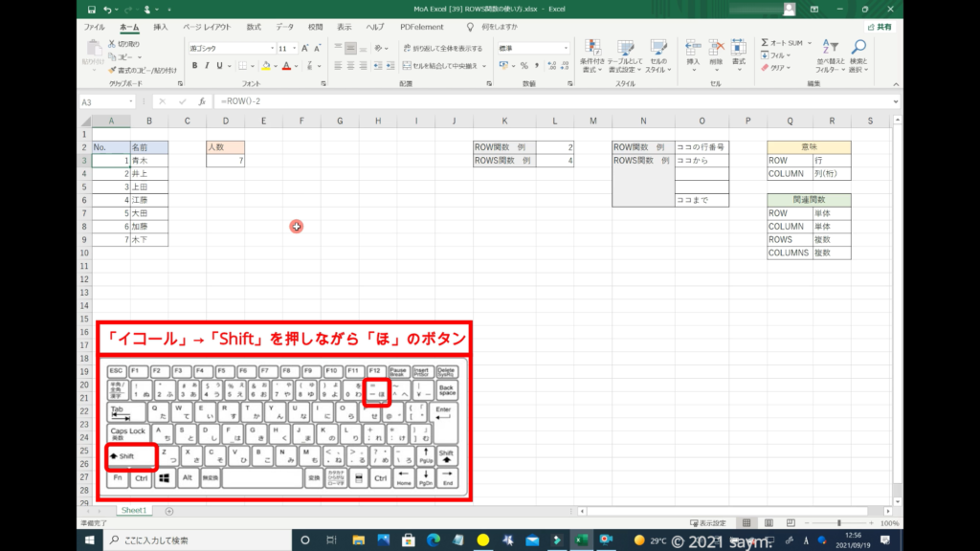Toggle bold formatting
Image resolution: width=980 pixels, height=551 pixels.
click(194, 66)
